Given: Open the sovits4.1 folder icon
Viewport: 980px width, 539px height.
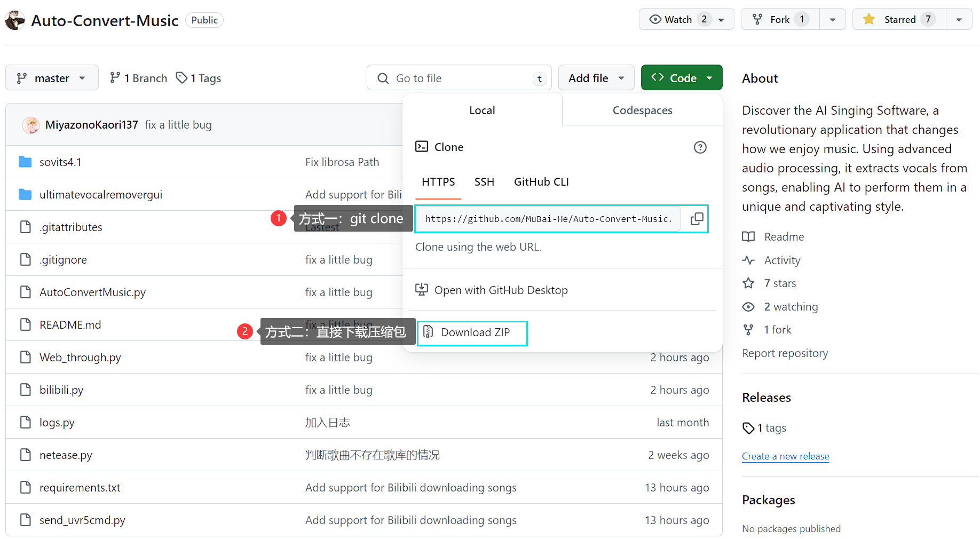Looking at the screenshot, I should (x=25, y=162).
